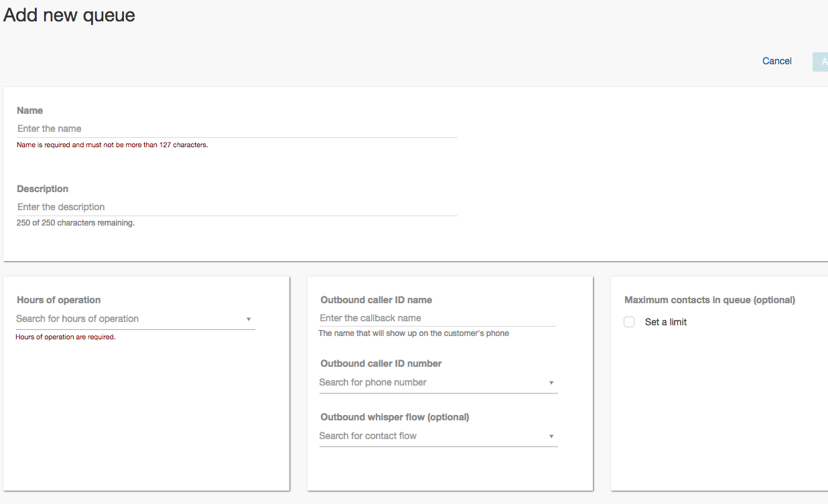
Task: Click the 'Outbound whisper flow (optional)' label
Action: point(395,417)
